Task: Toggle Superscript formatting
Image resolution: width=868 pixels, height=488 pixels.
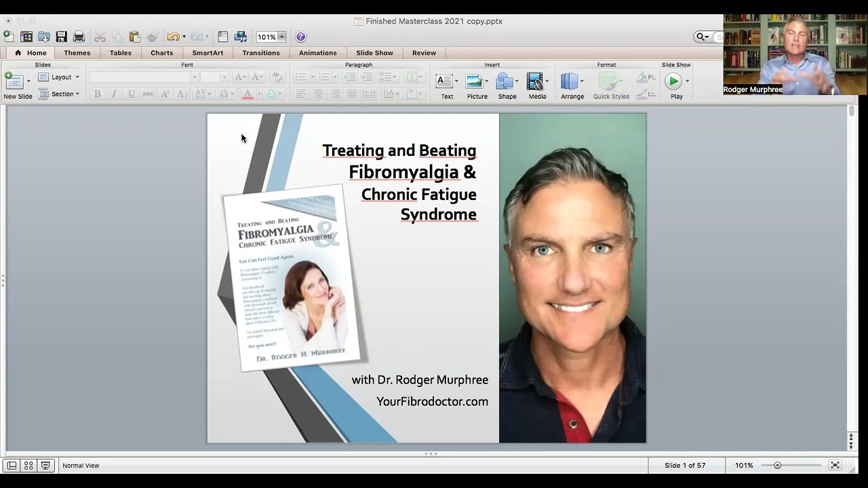Action: (x=165, y=94)
